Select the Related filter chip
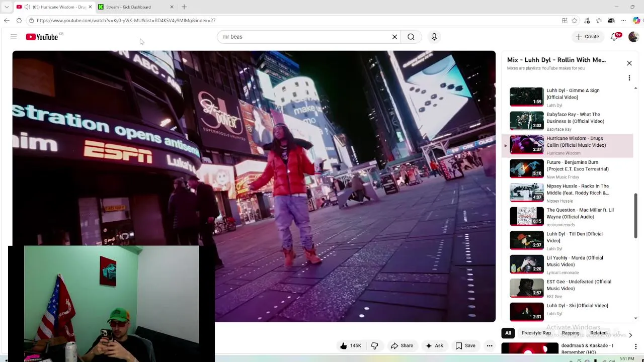 pos(598,333)
